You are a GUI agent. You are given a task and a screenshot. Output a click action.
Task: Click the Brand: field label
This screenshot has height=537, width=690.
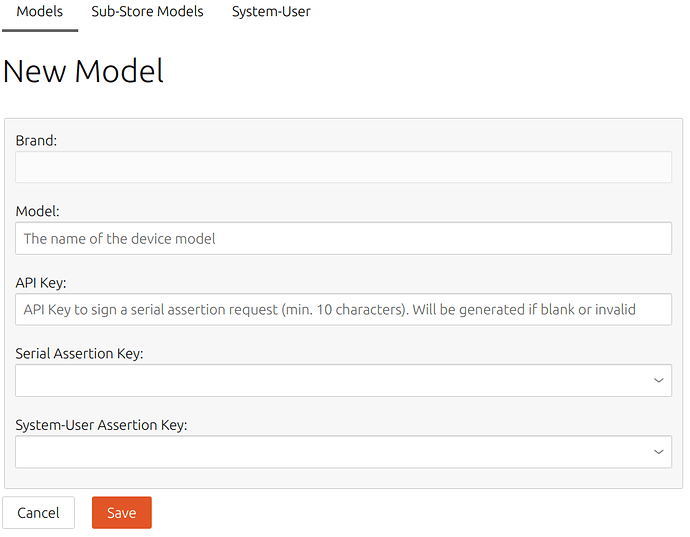point(37,140)
